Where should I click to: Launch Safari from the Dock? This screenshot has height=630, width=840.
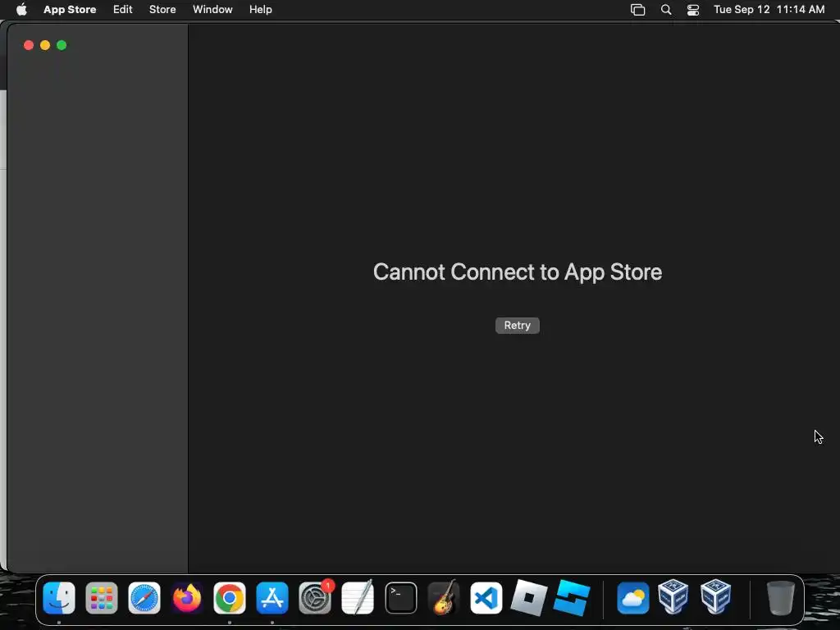click(x=144, y=598)
